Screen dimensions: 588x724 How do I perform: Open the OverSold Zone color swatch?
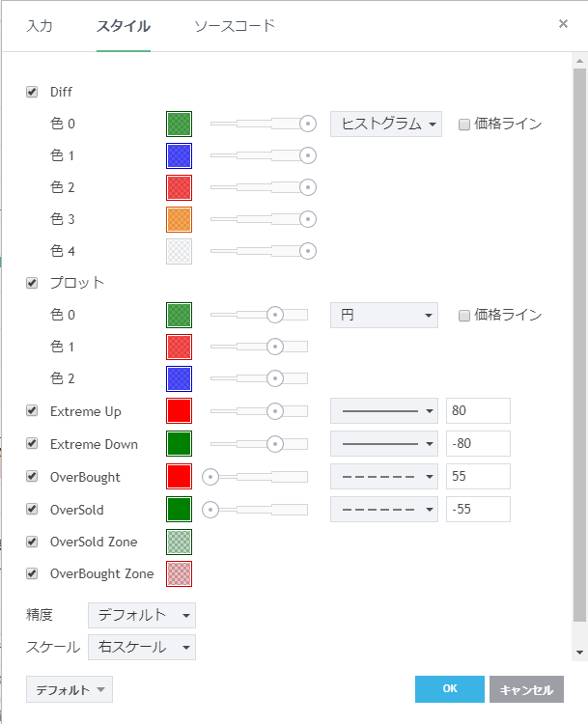pyautogui.click(x=179, y=542)
